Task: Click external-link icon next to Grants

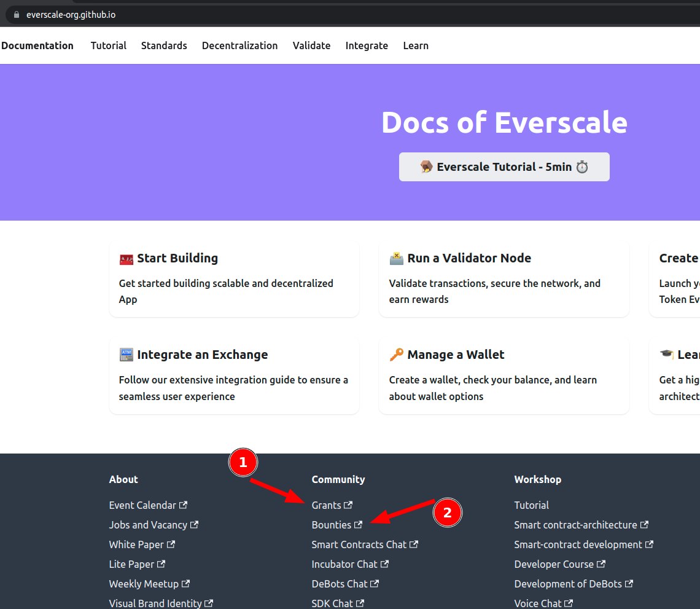Action: click(x=348, y=505)
